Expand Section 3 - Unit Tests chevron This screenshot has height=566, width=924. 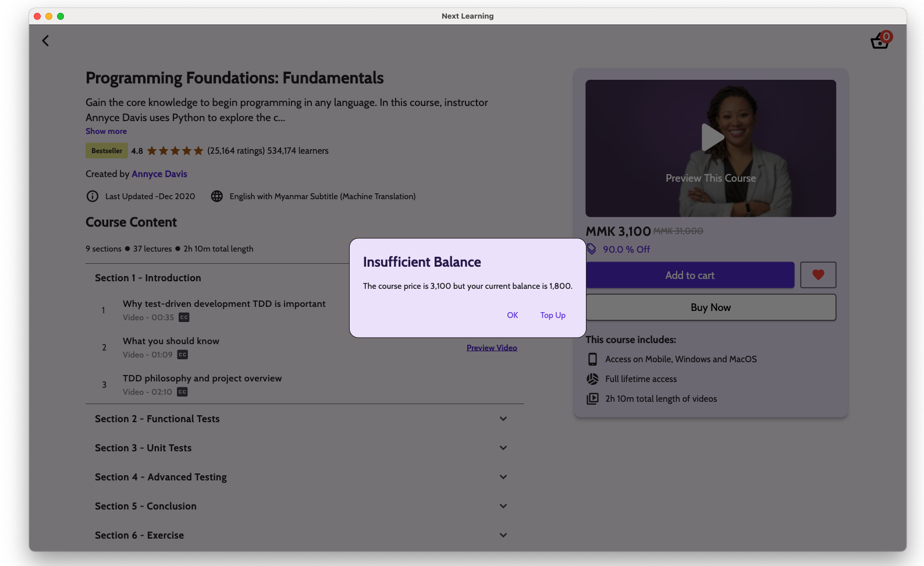[x=503, y=448]
